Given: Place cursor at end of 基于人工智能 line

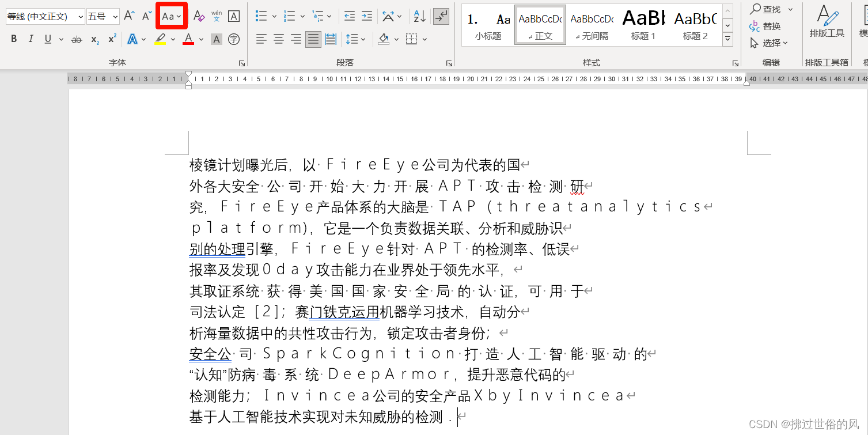Looking at the screenshot, I should point(458,417).
